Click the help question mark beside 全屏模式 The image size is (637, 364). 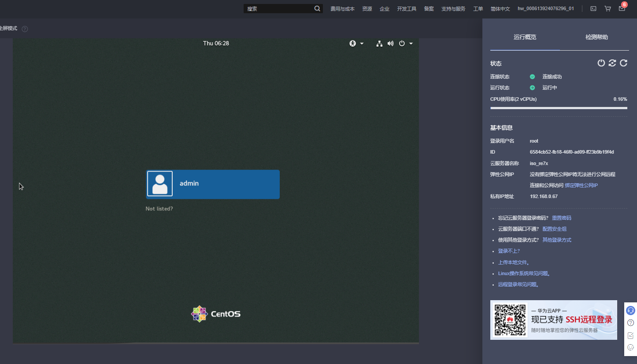click(25, 29)
